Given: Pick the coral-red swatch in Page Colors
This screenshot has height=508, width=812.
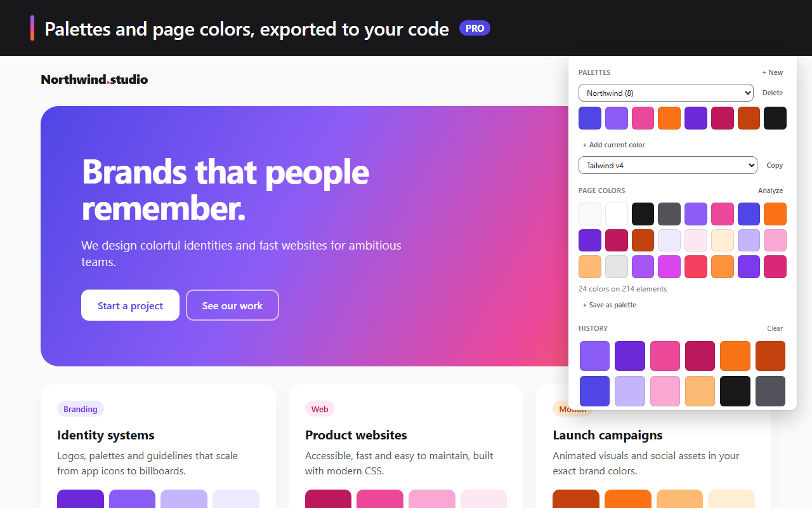Looking at the screenshot, I should pos(696,267).
